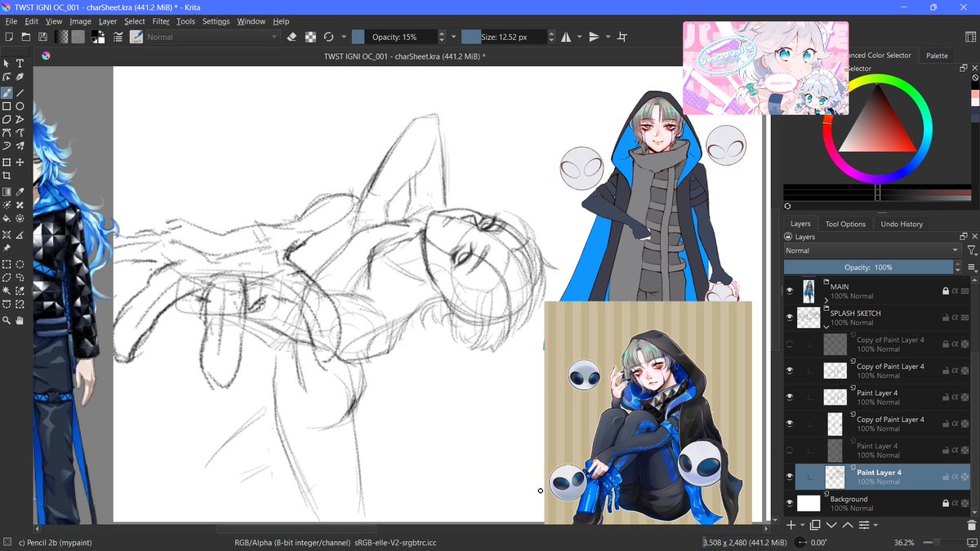
Task: Hide the selected Paint Layer 4
Action: 790,476
